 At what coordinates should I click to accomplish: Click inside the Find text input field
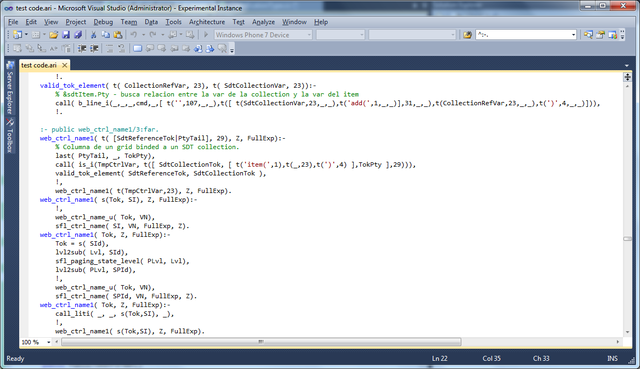click(523, 35)
